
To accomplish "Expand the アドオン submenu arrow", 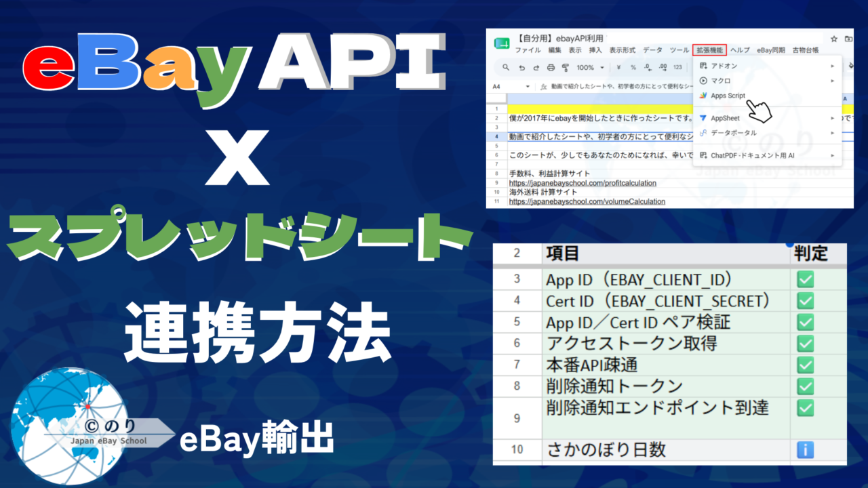I will pos(833,66).
